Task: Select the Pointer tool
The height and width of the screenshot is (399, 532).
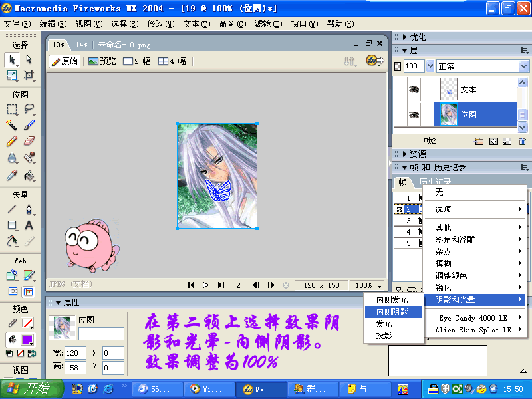Action: 12,60
